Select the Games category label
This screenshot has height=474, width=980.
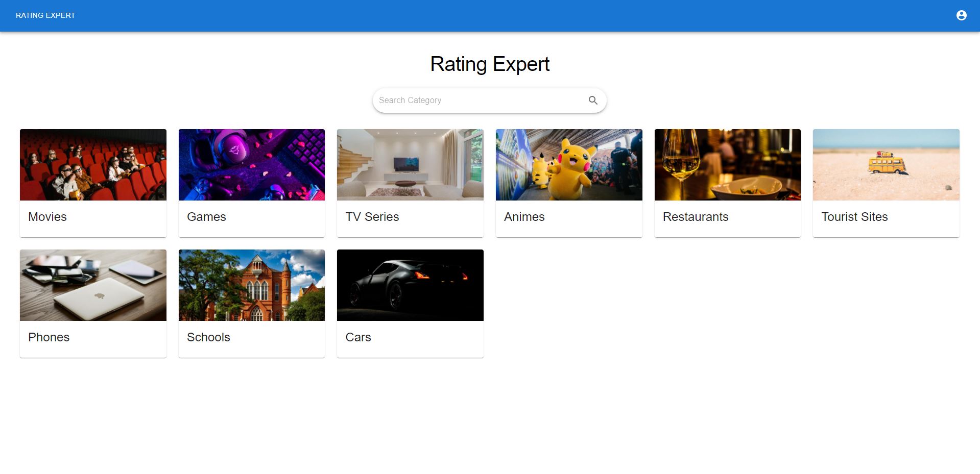206,217
